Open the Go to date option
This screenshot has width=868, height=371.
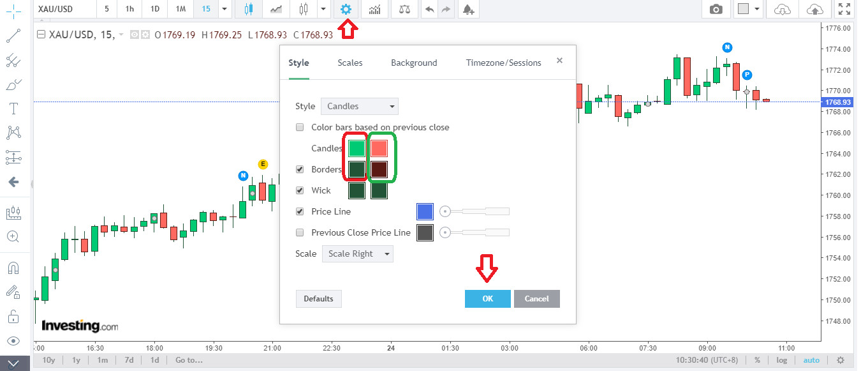[x=189, y=360]
